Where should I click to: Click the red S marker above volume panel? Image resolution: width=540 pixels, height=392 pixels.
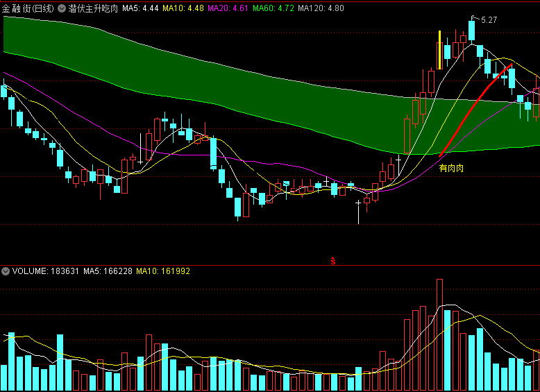click(333, 261)
